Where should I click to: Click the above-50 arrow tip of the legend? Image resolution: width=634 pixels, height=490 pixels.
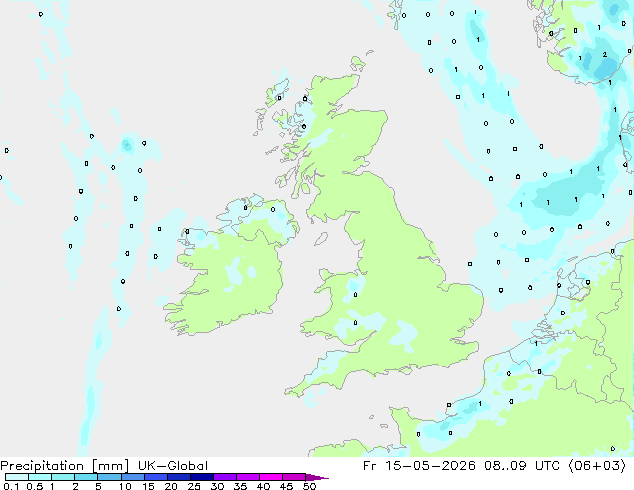tap(317, 477)
